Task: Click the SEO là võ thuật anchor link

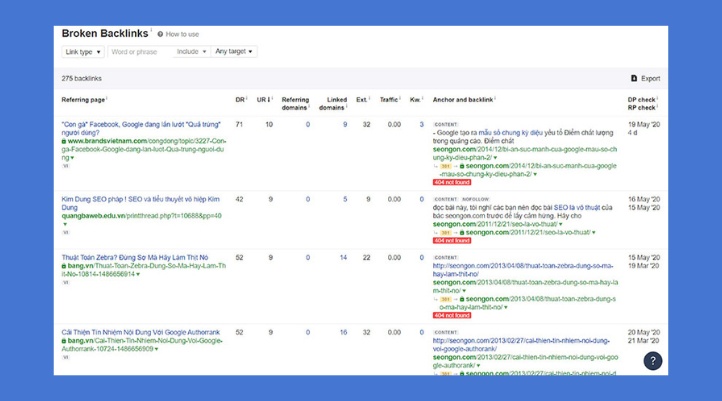Action: [577, 207]
